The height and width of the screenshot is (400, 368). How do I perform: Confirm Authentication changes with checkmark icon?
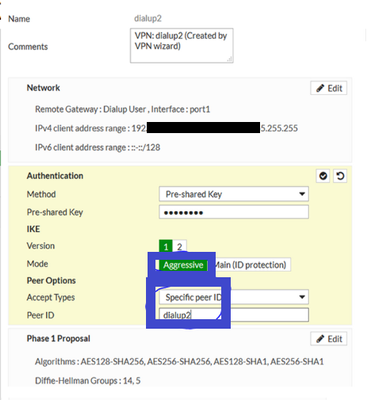coord(323,176)
